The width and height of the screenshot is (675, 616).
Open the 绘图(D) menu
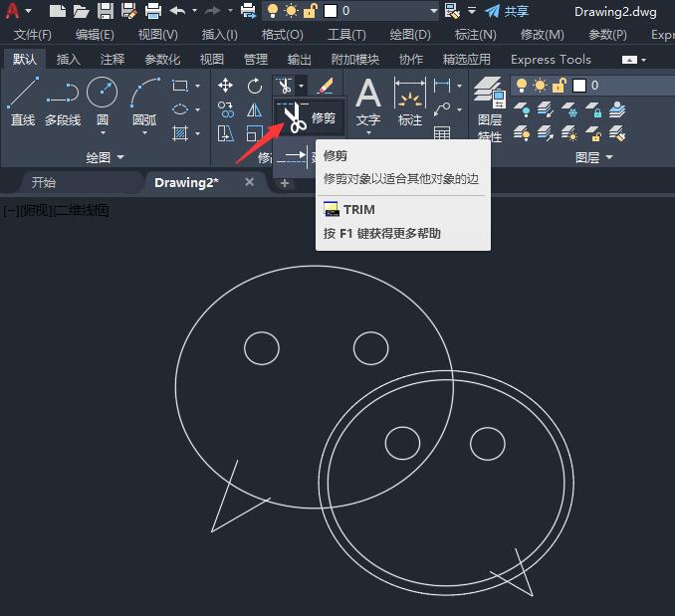tap(410, 35)
